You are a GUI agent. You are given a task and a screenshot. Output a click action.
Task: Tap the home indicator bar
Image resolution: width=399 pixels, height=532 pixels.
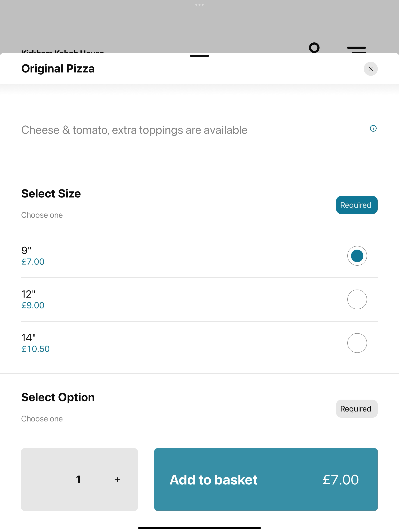[x=199, y=528]
